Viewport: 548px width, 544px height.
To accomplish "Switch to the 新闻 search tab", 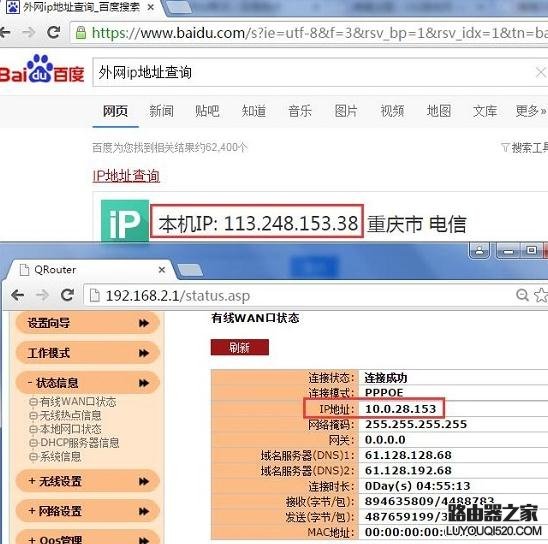I will pos(161,111).
